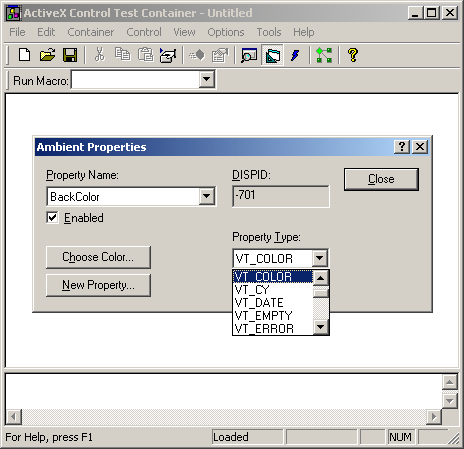Screen dimensions: 464x449
Task: Select VT_CY from the type list
Action: [273, 290]
